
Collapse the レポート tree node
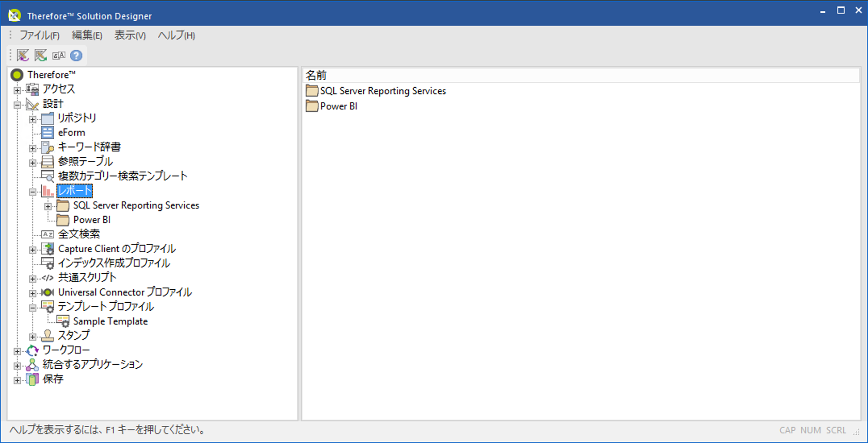click(33, 192)
